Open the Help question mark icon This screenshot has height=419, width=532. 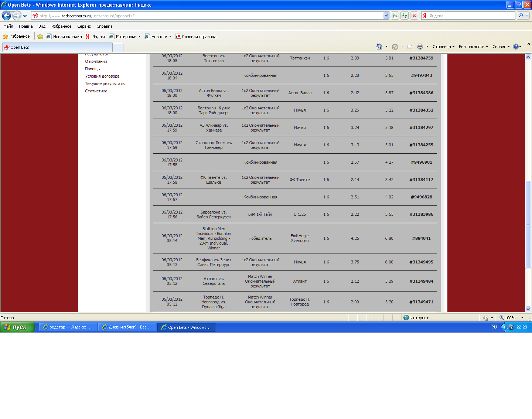coord(516,47)
